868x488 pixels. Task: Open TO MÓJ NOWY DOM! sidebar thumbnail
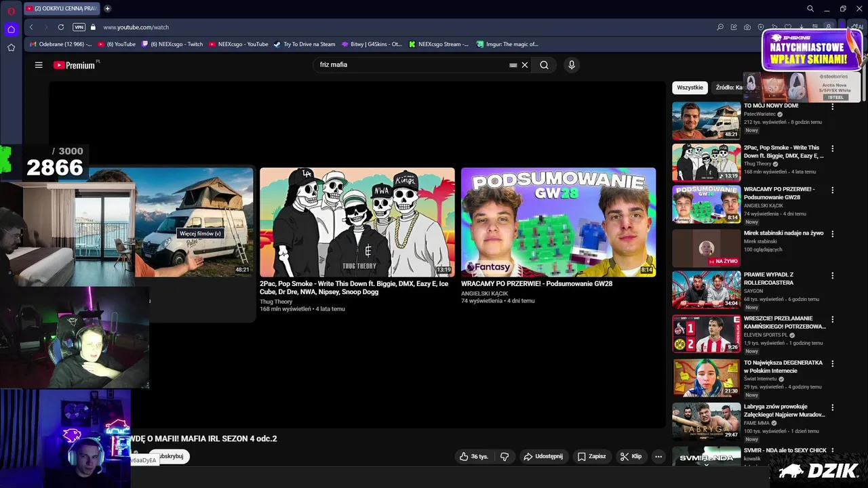click(707, 121)
